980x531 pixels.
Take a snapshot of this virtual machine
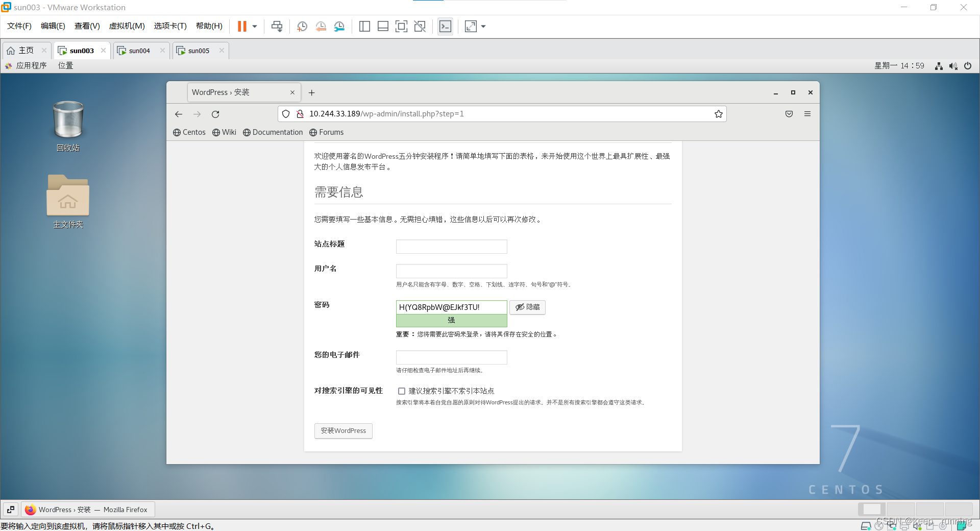[x=302, y=26]
